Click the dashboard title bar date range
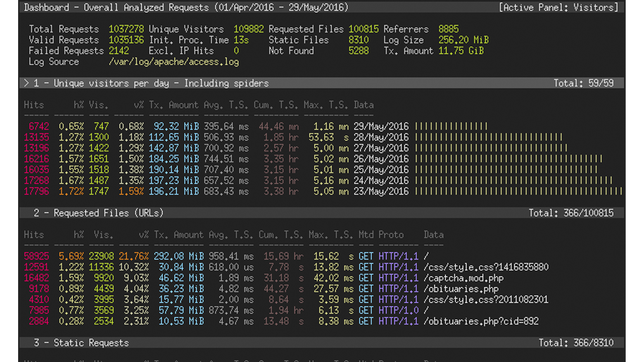Screen dimensions: 644x362 281,7
